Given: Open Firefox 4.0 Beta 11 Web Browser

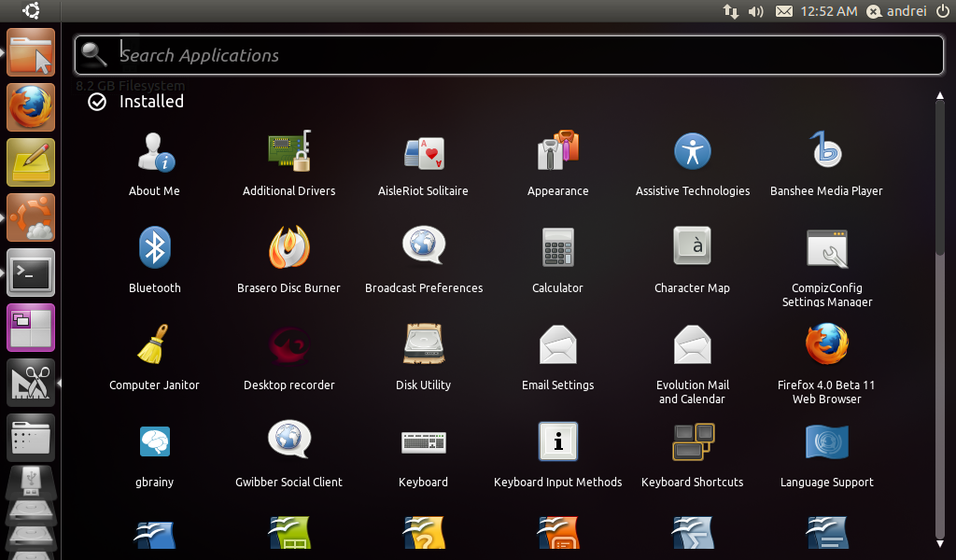Looking at the screenshot, I should click(x=827, y=364).
